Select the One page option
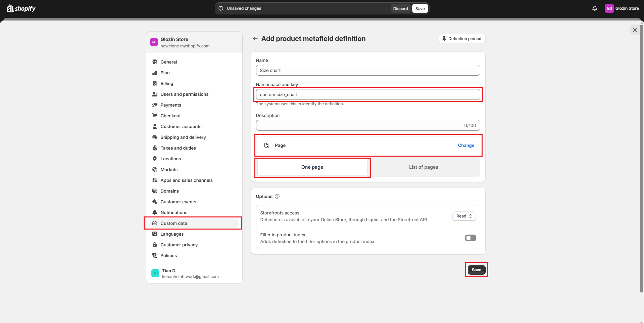 pos(312,167)
